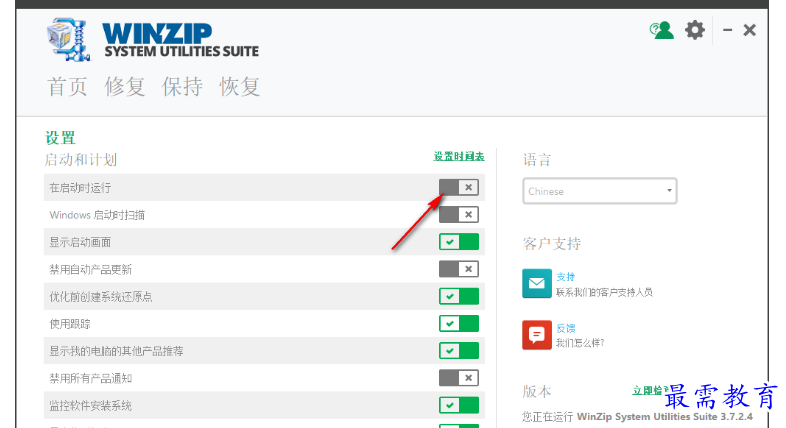Open the user help account icon
This screenshot has height=428, width=786.
[x=661, y=30]
